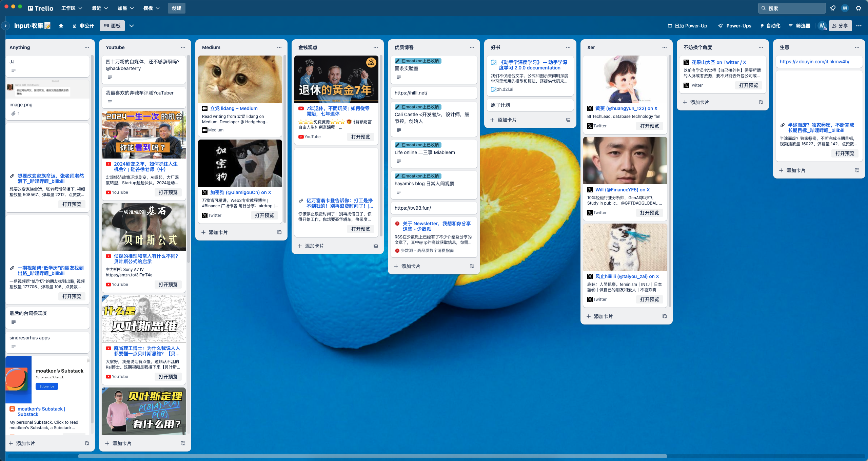Open board menu three dots

(859, 26)
